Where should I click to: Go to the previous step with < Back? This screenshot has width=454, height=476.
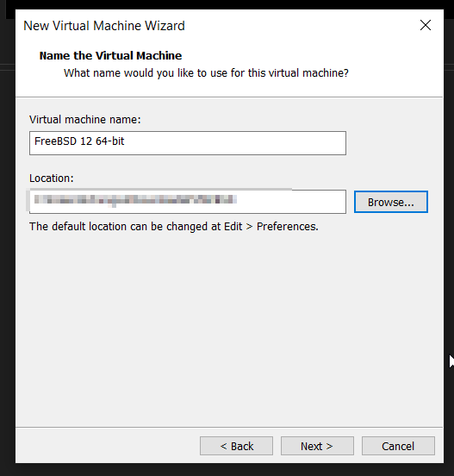pos(236,446)
